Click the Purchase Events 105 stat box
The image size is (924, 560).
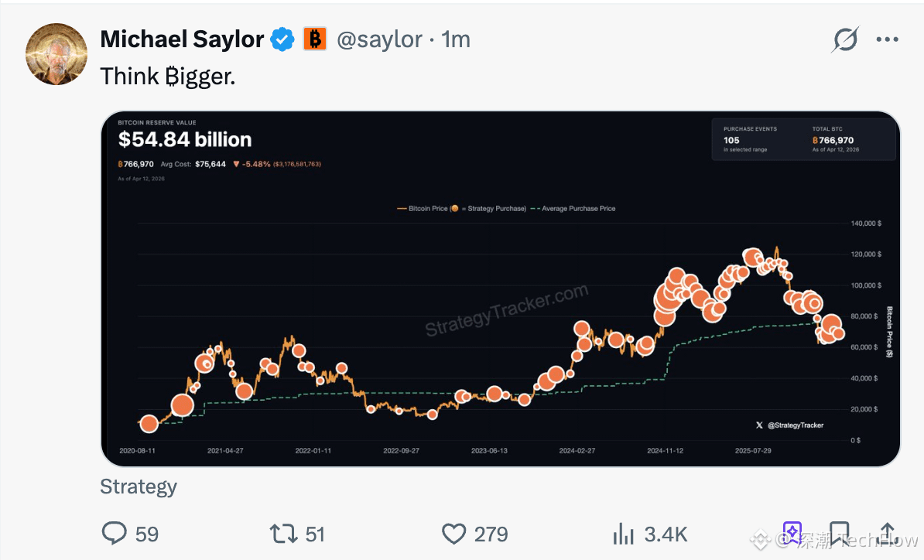(x=747, y=139)
